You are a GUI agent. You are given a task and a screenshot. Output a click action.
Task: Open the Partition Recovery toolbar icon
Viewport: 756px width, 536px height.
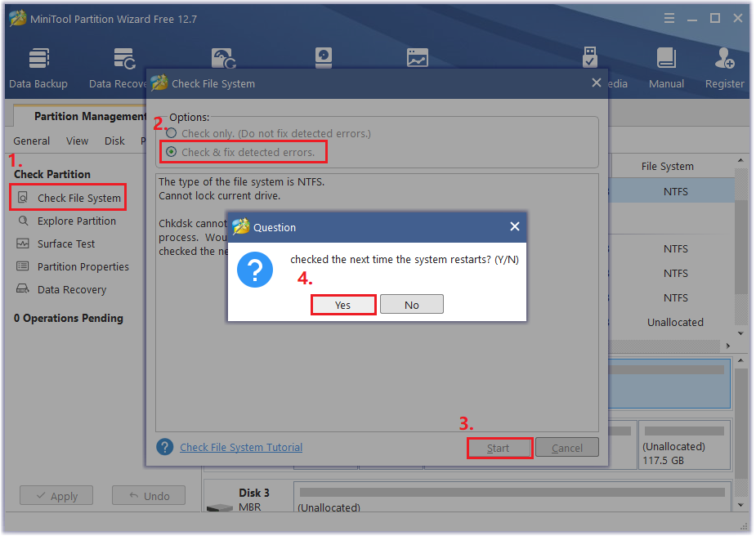(223, 58)
